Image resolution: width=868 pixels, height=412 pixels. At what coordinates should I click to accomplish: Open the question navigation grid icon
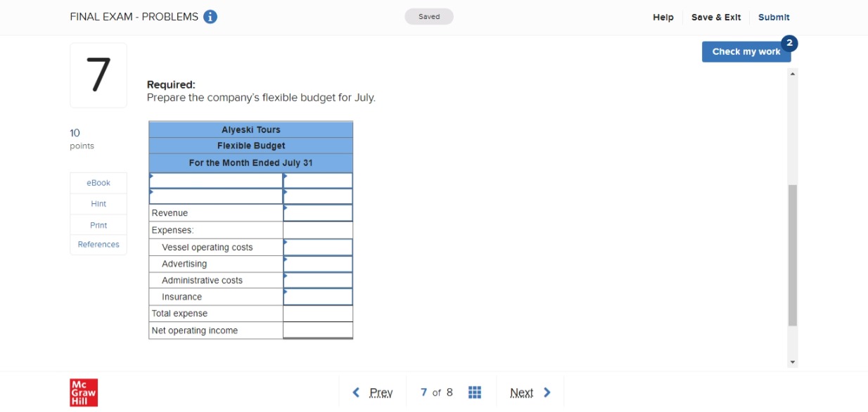pos(475,392)
